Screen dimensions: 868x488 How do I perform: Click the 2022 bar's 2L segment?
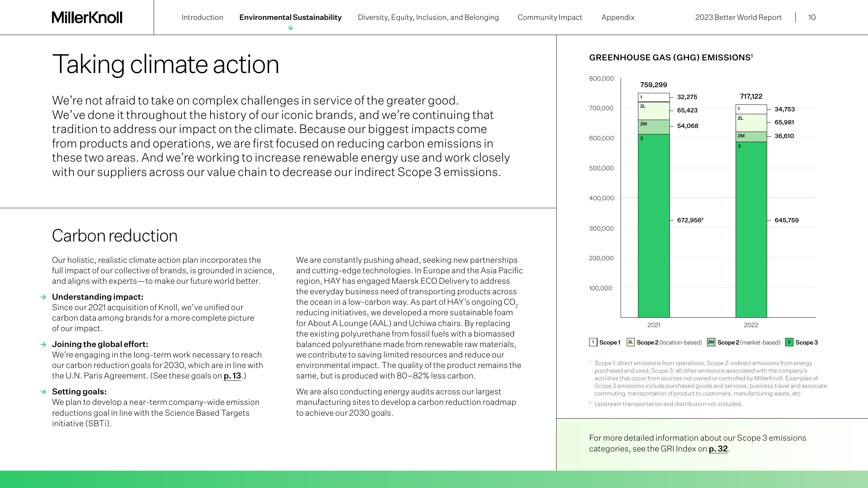point(751,123)
